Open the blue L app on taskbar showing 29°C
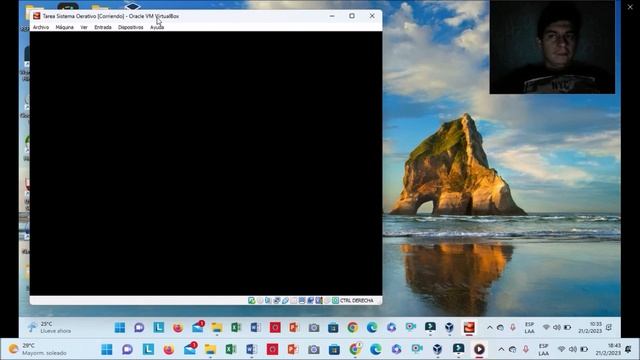Screen dimensions: 640x360 pyautogui.click(x=148, y=349)
